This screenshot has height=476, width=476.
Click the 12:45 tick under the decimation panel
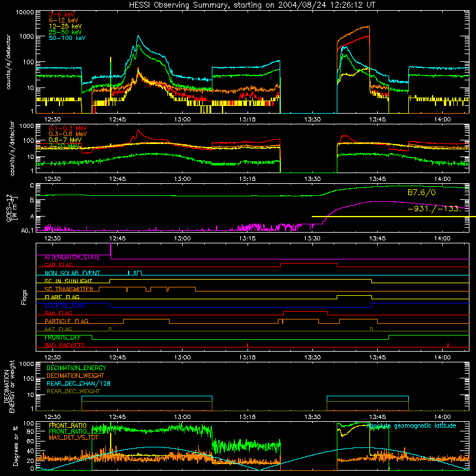pyautogui.click(x=117, y=417)
